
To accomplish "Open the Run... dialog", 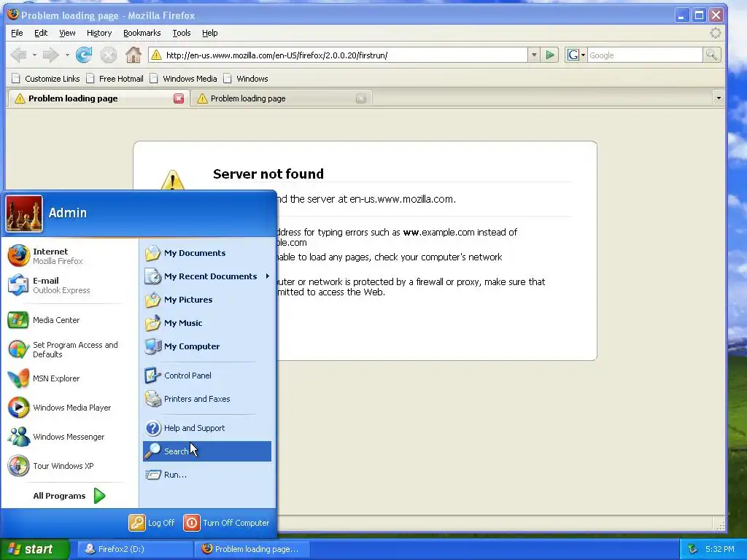I will [207, 474].
